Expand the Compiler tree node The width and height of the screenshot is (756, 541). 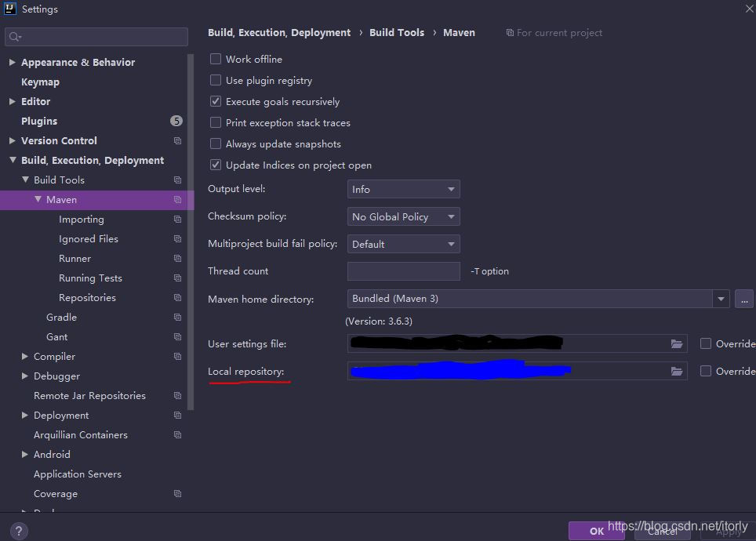click(x=25, y=356)
